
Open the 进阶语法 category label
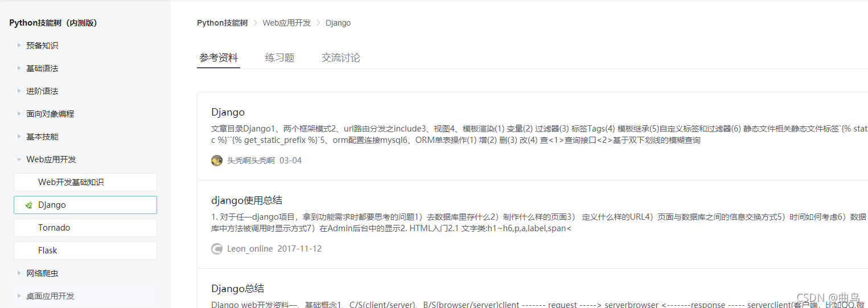pos(42,91)
